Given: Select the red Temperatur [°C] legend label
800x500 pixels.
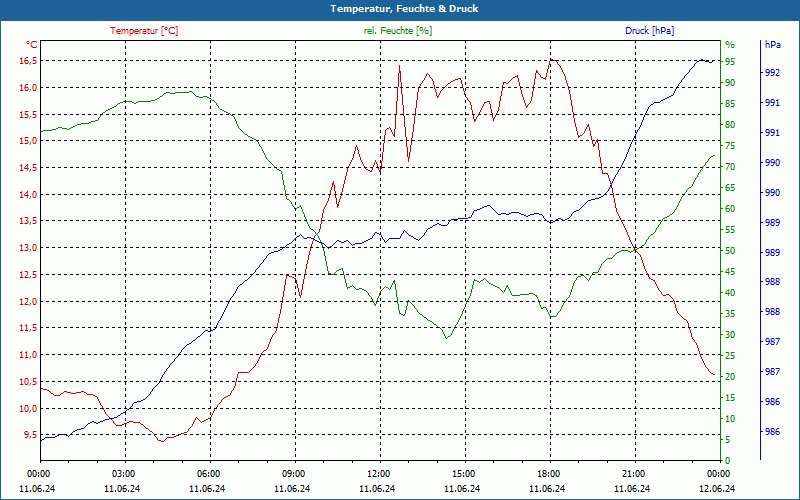Looking at the screenshot, I should click(x=144, y=31).
